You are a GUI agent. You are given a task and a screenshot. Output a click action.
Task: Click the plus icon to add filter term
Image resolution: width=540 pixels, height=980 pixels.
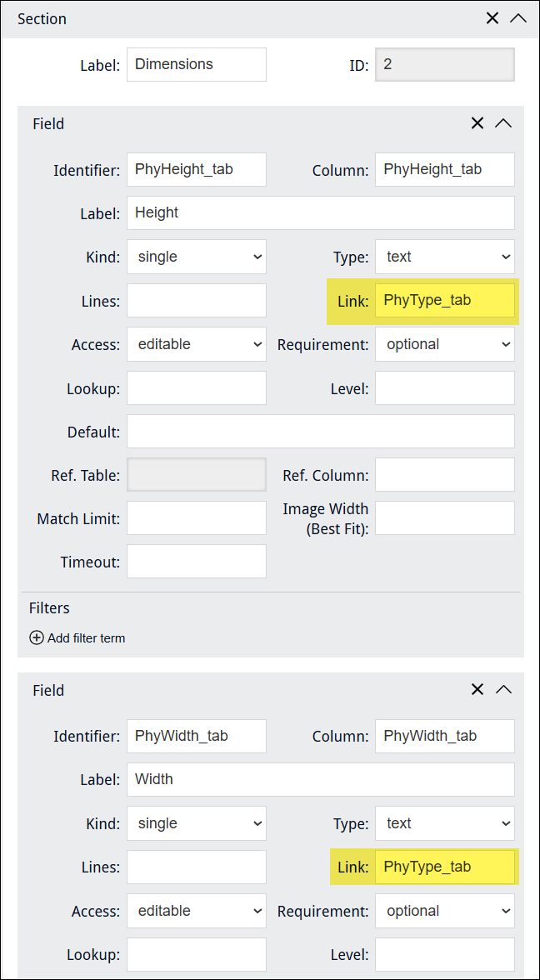click(37, 638)
